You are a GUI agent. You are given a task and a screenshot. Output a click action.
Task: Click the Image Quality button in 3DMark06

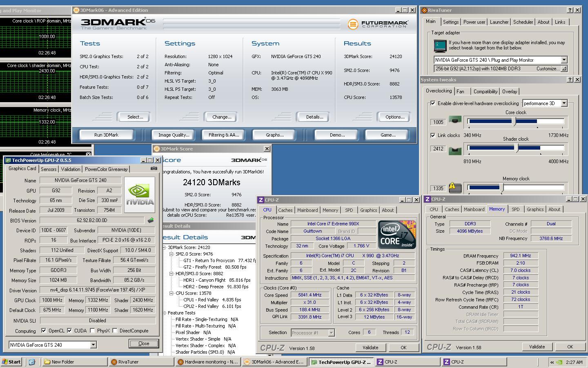click(174, 135)
